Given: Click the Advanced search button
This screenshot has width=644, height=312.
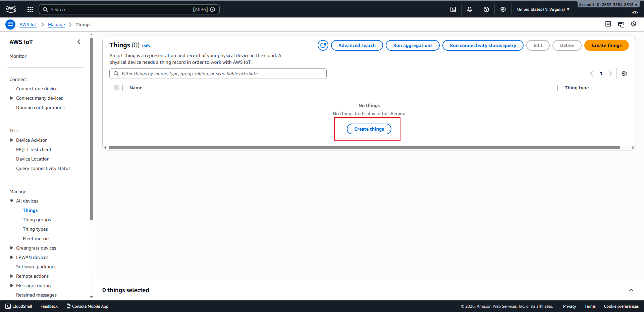Looking at the screenshot, I should coord(357,45).
